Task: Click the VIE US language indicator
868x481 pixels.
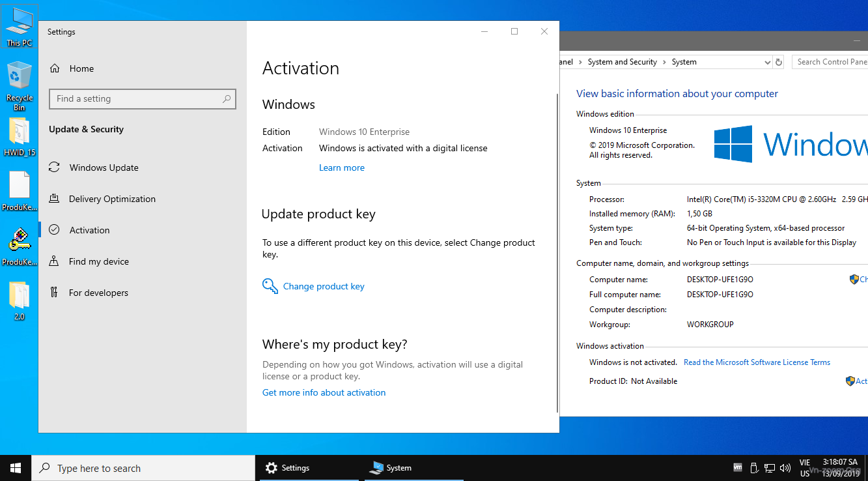Action: point(805,468)
